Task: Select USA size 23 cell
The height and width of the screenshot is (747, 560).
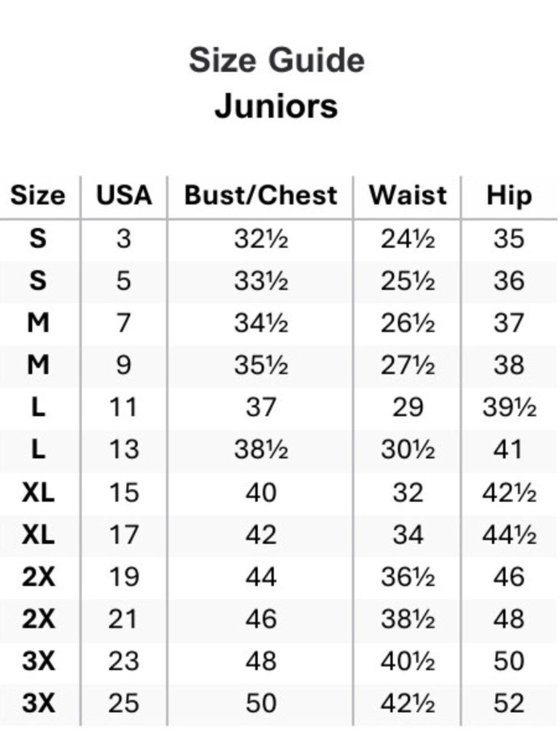Action: (x=124, y=662)
